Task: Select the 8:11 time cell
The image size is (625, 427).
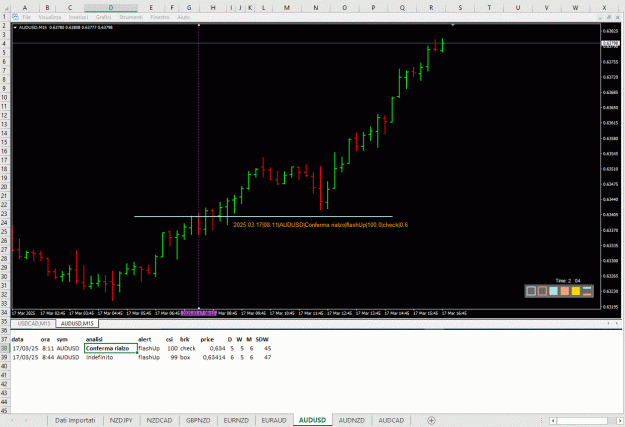Action: pos(48,348)
